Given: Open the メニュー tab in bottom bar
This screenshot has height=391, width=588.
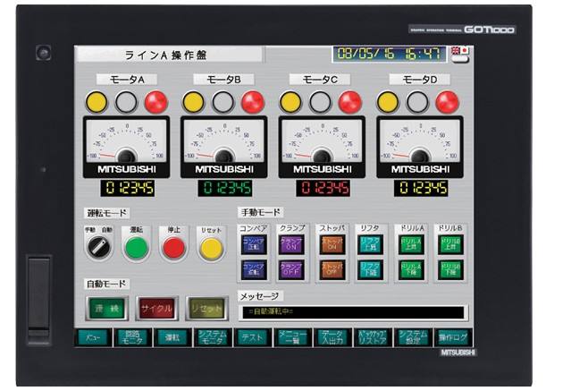Looking at the screenshot, I should pos(92,337).
